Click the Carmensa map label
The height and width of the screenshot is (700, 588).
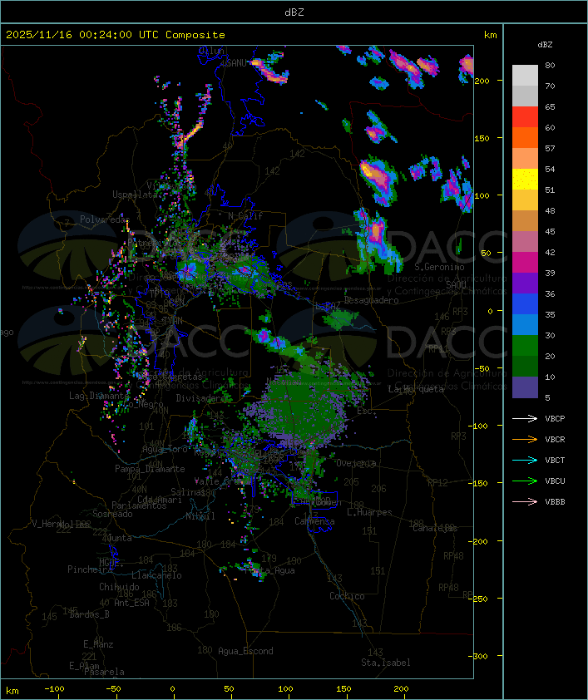coord(314,521)
